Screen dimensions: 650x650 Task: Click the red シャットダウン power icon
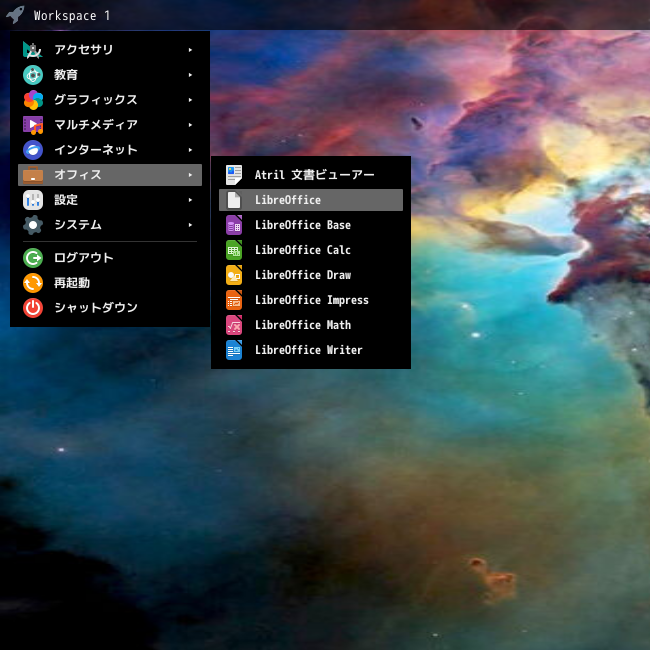tap(33, 308)
